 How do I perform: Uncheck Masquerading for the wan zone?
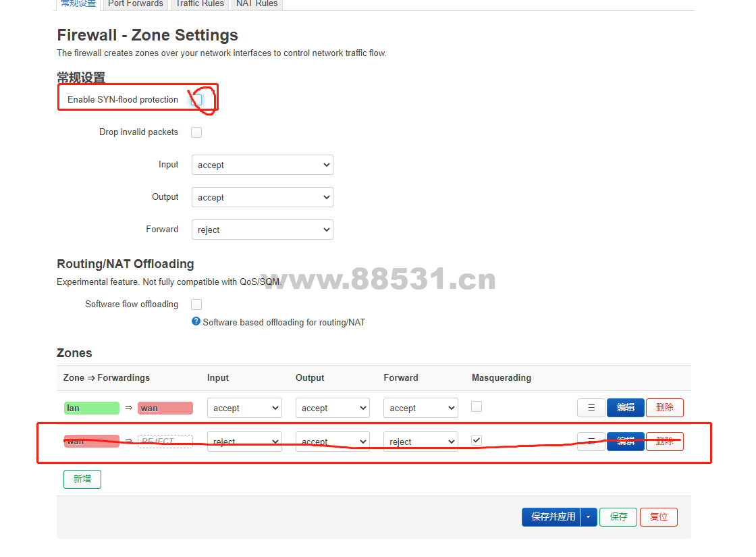click(x=477, y=440)
